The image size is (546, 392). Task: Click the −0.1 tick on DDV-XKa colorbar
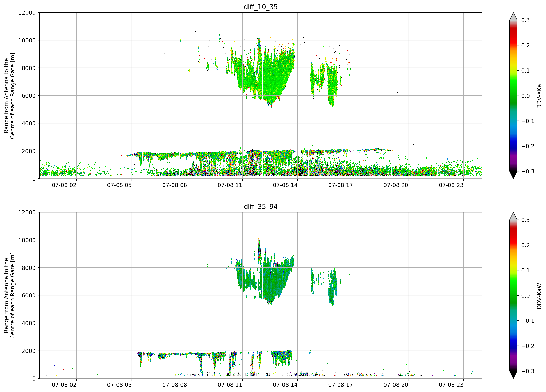(x=528, y=121)
